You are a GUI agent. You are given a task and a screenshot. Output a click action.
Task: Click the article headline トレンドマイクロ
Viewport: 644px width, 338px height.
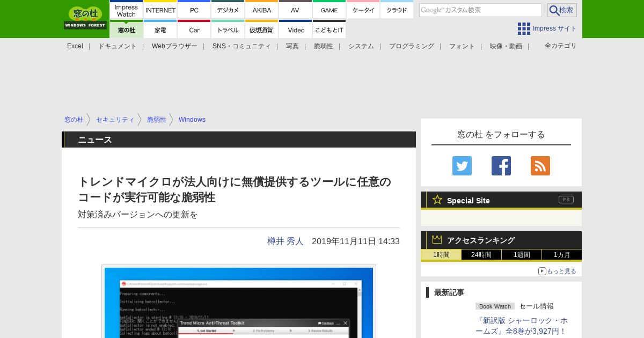click(x=235, y=189)
